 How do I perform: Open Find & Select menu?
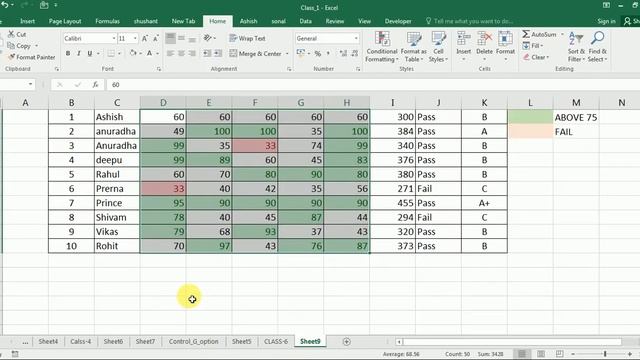tap(598, 47)
